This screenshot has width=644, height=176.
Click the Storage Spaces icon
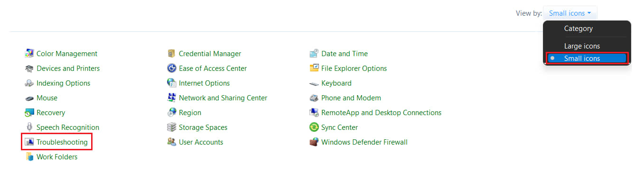(172, 127)
